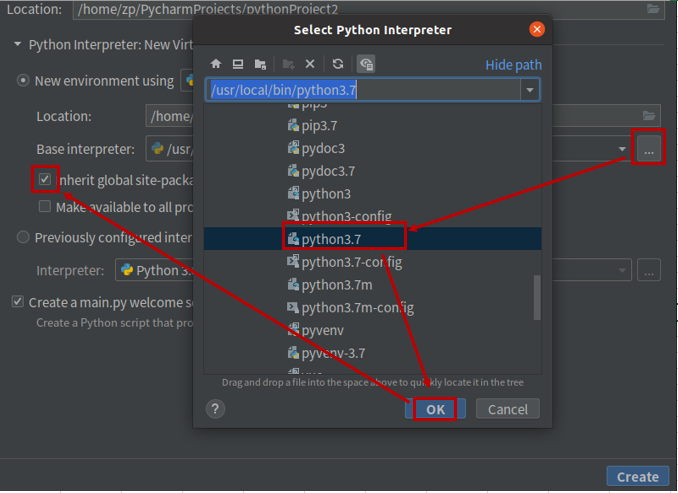Click Cancel button in dialog

tap(508, 409)
